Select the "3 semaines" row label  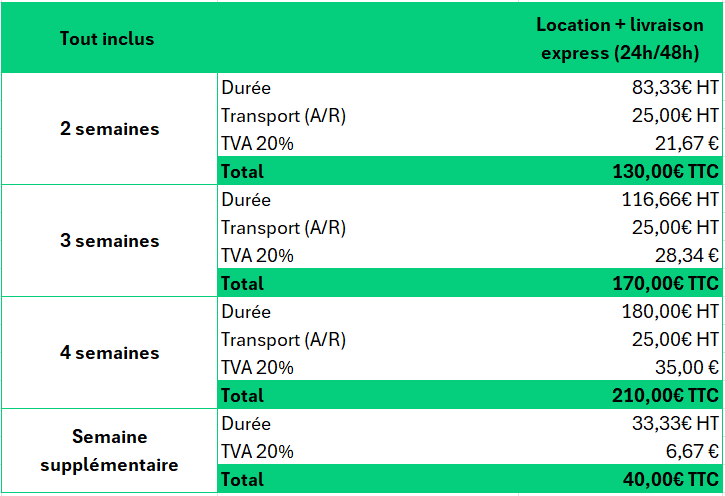pos(109,241)
